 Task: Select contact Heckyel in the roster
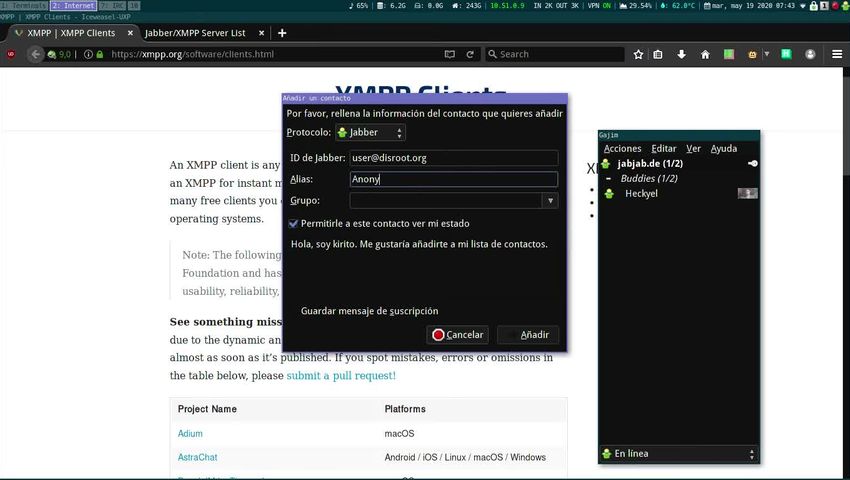[679, 194]
